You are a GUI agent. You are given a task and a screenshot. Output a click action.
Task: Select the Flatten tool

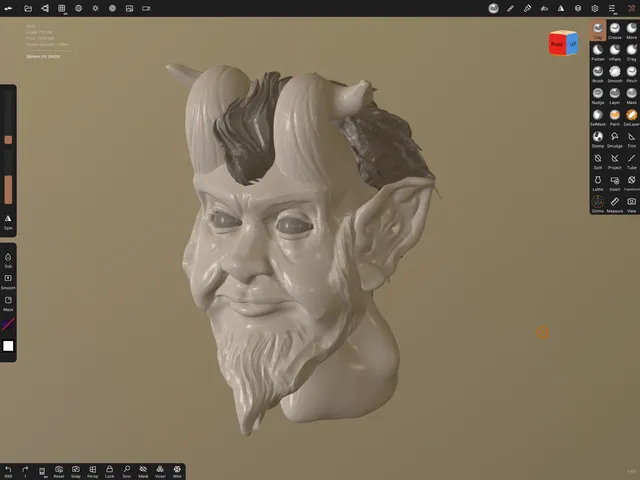[x=598, y=52]
